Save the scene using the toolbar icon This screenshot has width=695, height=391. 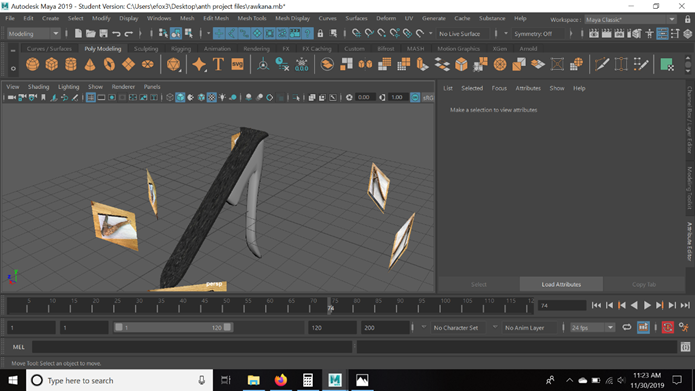pos(103,34)
